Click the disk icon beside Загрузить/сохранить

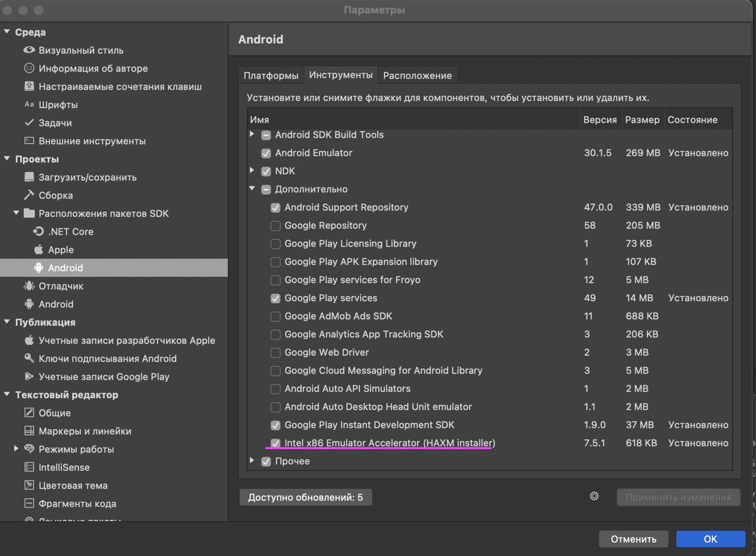coord(29,177)
